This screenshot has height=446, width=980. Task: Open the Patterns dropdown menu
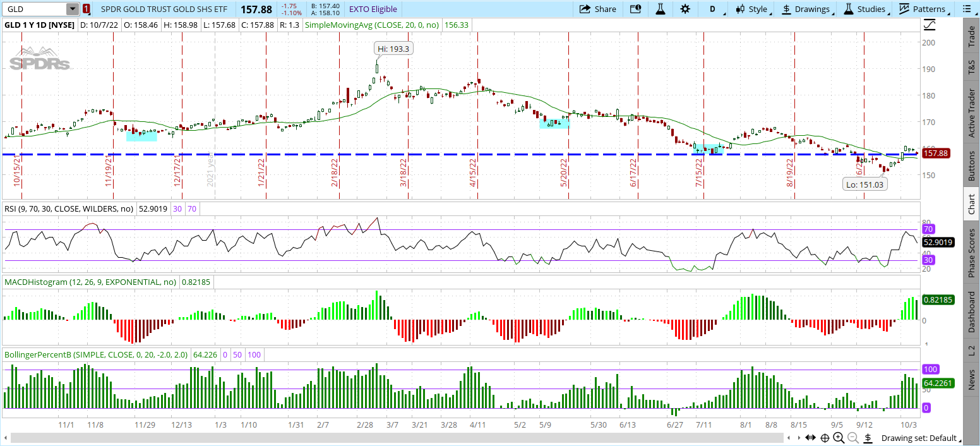click(923, 9)
